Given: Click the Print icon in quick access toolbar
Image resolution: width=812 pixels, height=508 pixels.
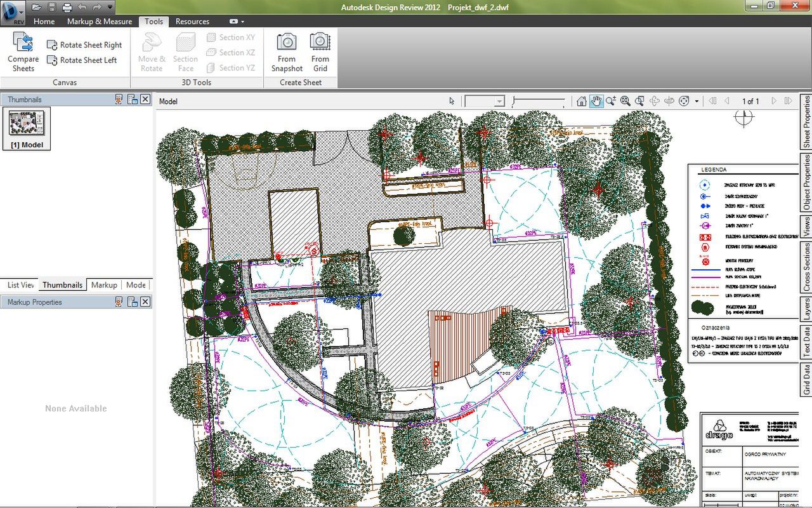Looking at the screenshot, I should point(67,7).
